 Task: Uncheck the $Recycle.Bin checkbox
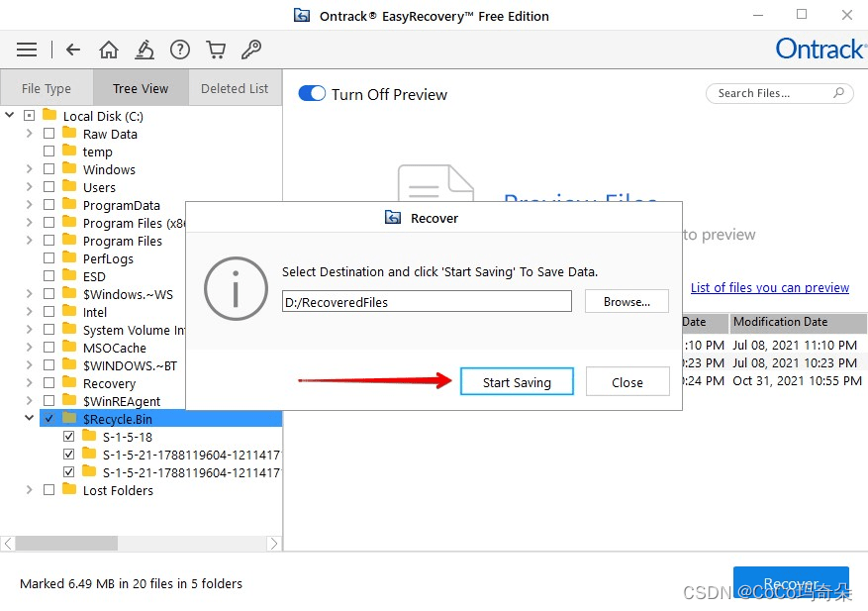click(x=49, y=419)
